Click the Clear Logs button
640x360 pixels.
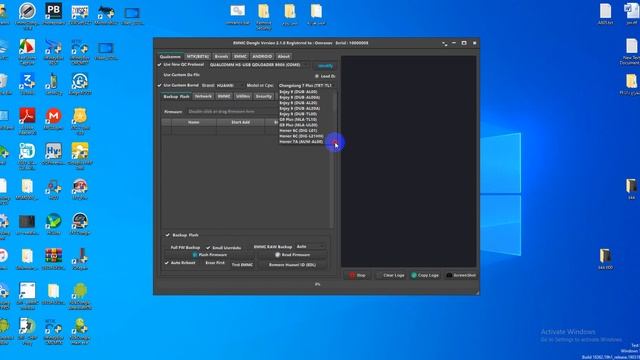click(391, 276)
